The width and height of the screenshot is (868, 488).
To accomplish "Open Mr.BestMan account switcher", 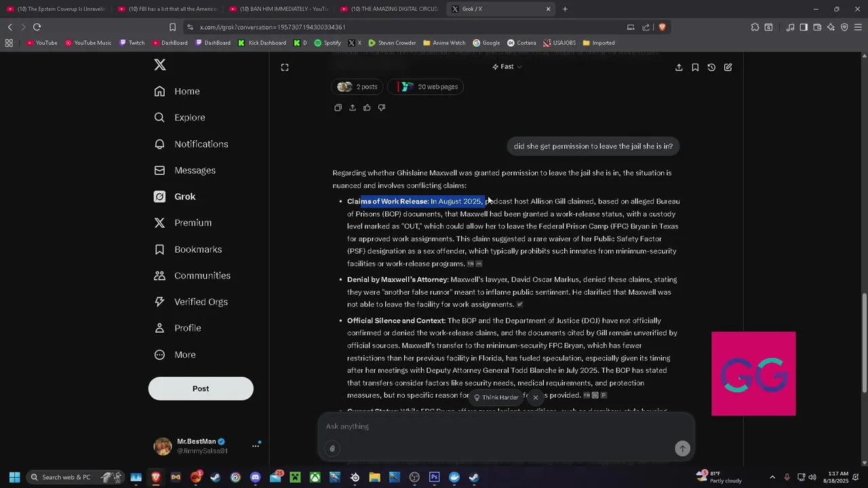I will (208, 446).
